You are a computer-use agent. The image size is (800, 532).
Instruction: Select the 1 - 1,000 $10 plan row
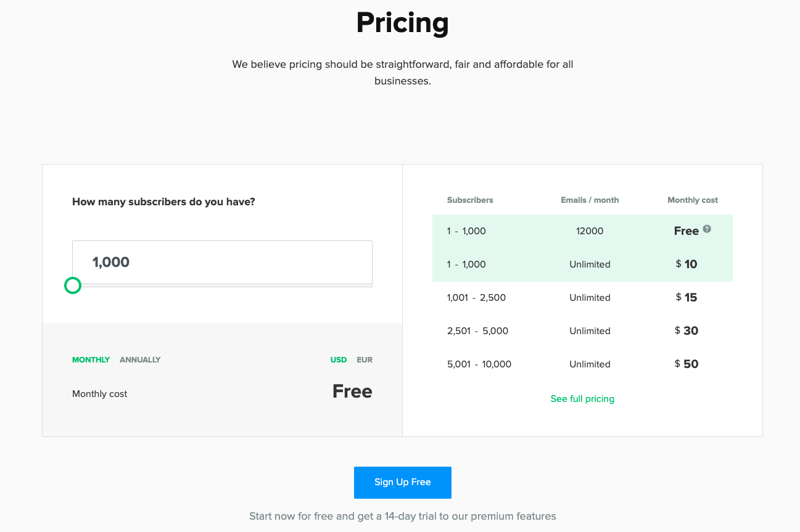tap(582, 264)
